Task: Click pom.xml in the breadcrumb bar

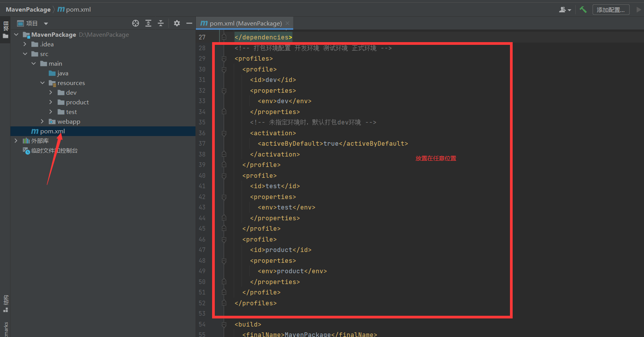Action: [x=75, y=9]
